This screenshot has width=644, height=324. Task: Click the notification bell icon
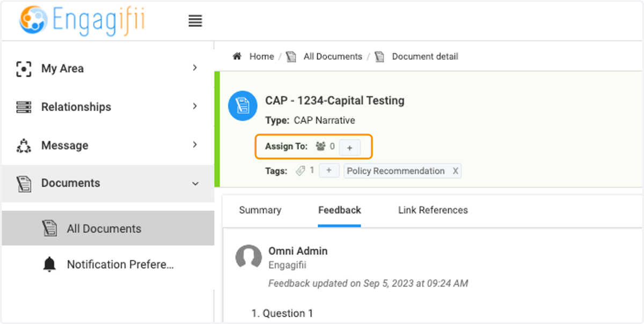pyautogui.click(x=49, y=264)
